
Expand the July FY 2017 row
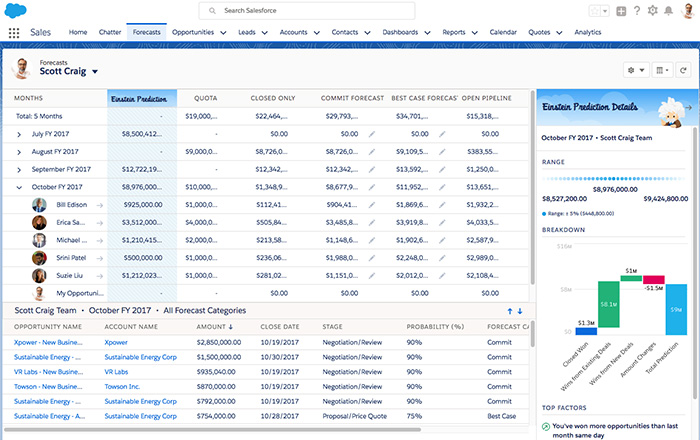[x=19, y=133]
